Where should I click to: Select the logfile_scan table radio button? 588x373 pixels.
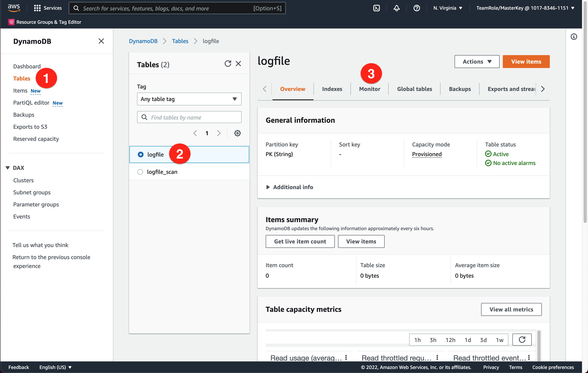coord(140,172)
